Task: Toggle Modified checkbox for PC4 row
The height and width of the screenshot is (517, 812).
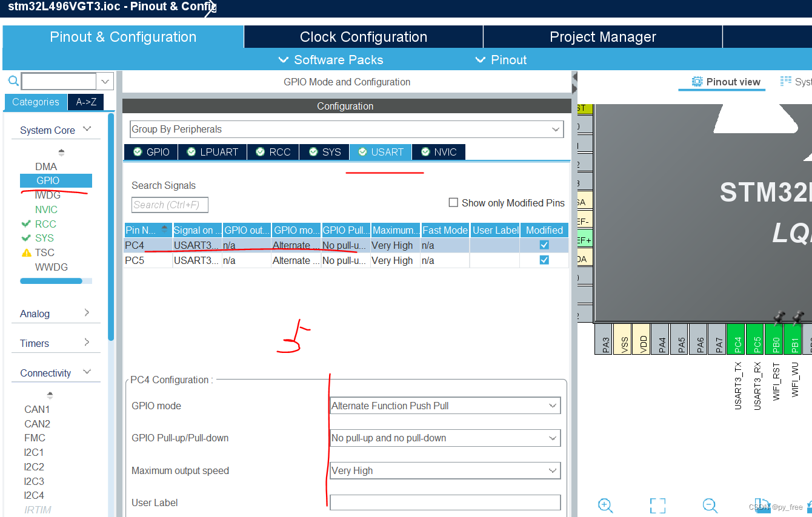Action: (544, 245)
